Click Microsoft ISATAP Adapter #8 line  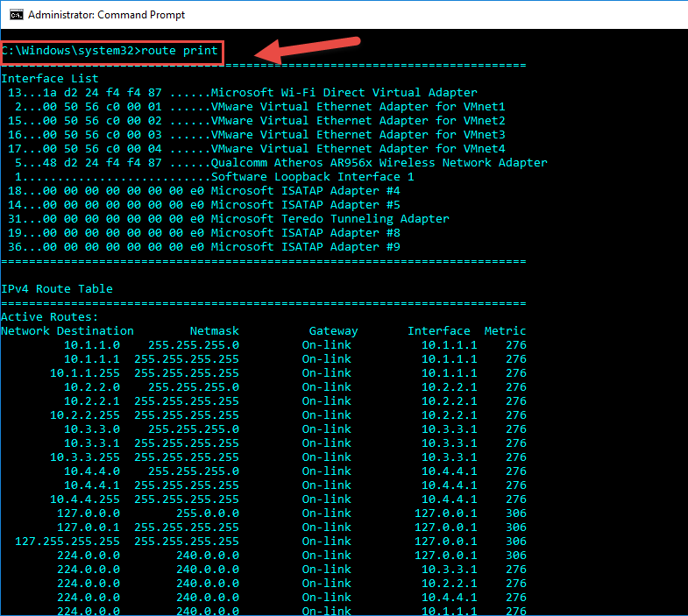[x=204, y=233]
